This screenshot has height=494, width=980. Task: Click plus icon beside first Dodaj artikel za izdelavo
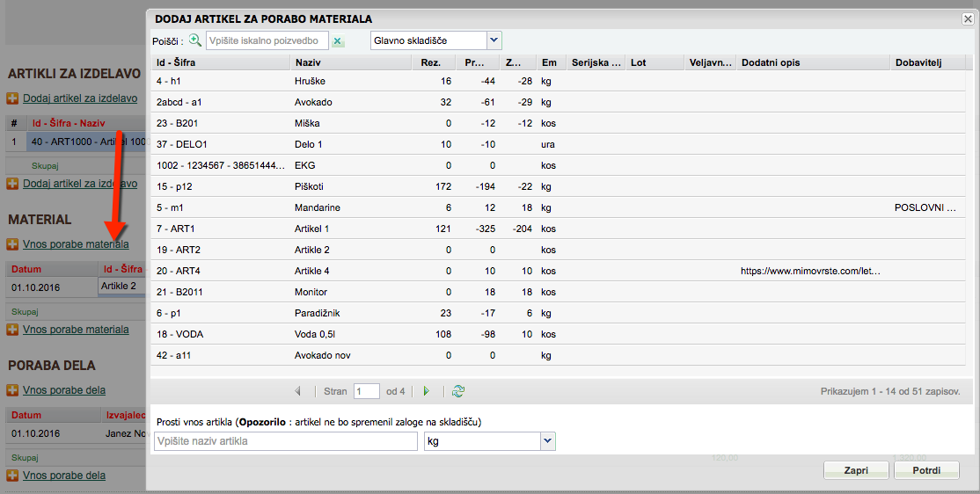[12, 98]
